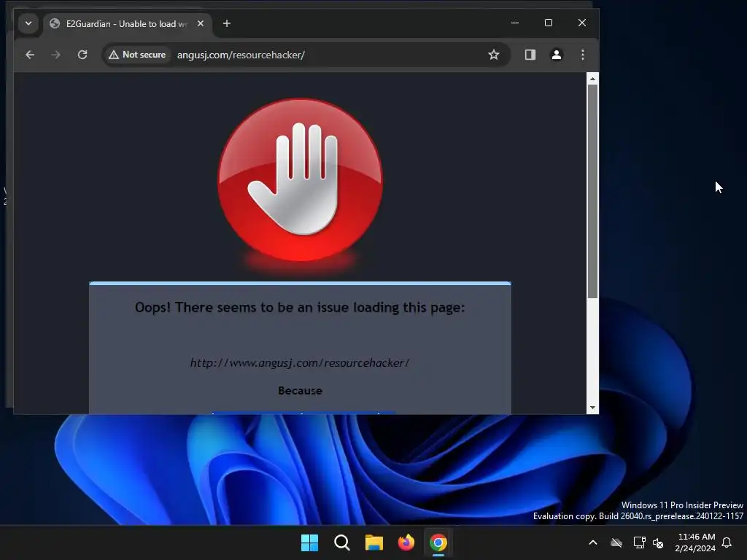Viewport: 747px width, 560px height.
Task: Click the scrollbar up arrow
Action: [x=592, y=79]
